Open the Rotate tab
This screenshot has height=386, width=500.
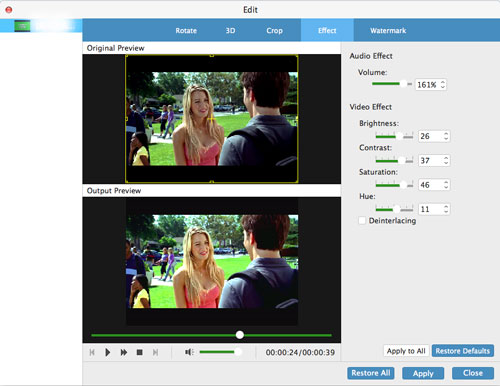coord(186,30)
